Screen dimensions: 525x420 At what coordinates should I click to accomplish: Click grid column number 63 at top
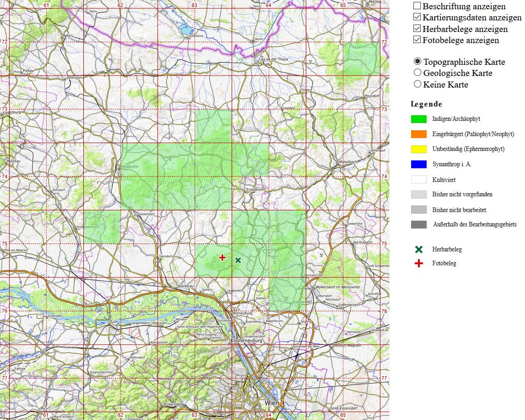pyautogui.click(x=194, y=5)
